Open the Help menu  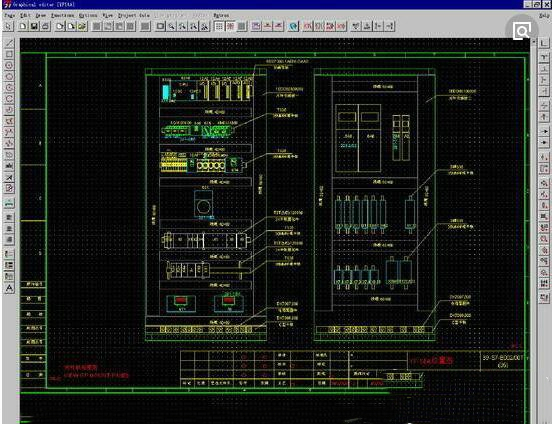coord(544,15)
